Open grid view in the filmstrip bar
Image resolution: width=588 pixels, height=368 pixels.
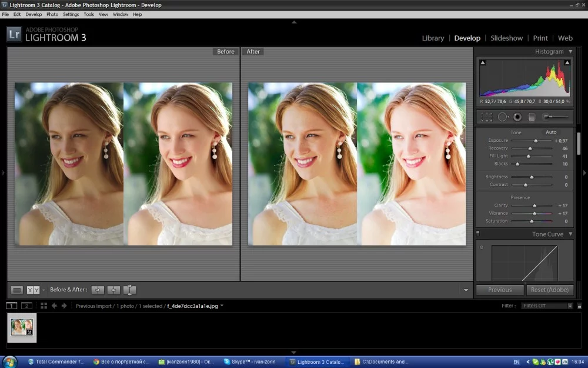point(44,306)
